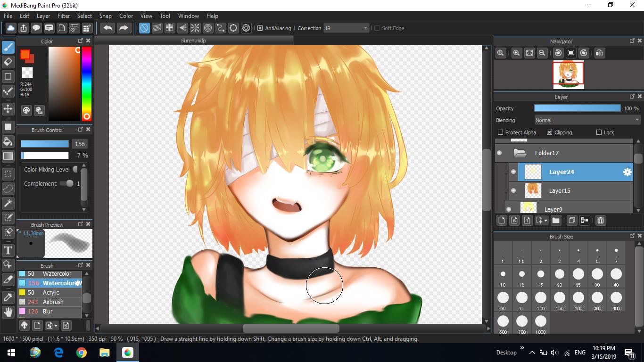Activate the Hand pan tool
Image resolution: width=644 pixels, height=362 pixels.
(8, 312)
